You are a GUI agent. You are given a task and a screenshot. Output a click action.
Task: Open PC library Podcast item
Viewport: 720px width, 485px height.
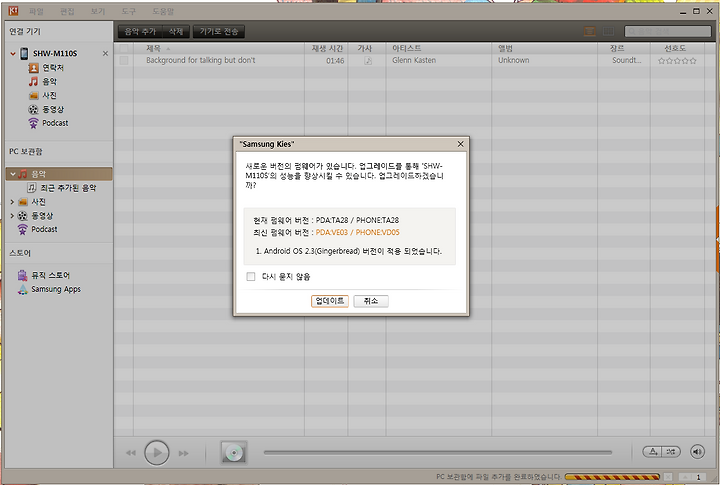click(44, 229)
